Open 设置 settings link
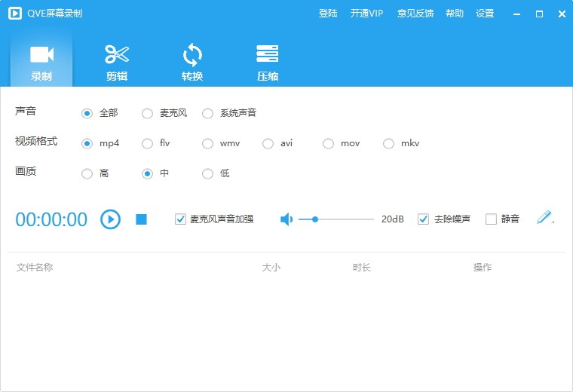The height and width of the screenshot is (392, 573). click(485, 14)
